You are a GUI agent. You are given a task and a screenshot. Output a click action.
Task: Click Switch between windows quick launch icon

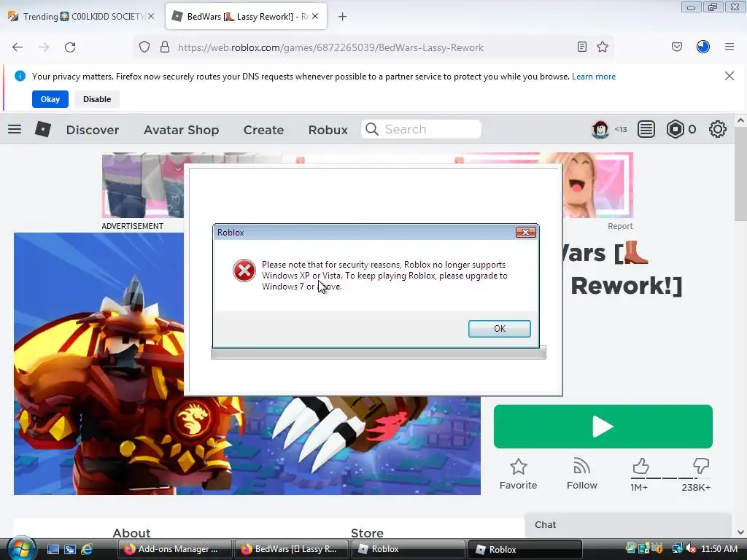pos(70,550)
